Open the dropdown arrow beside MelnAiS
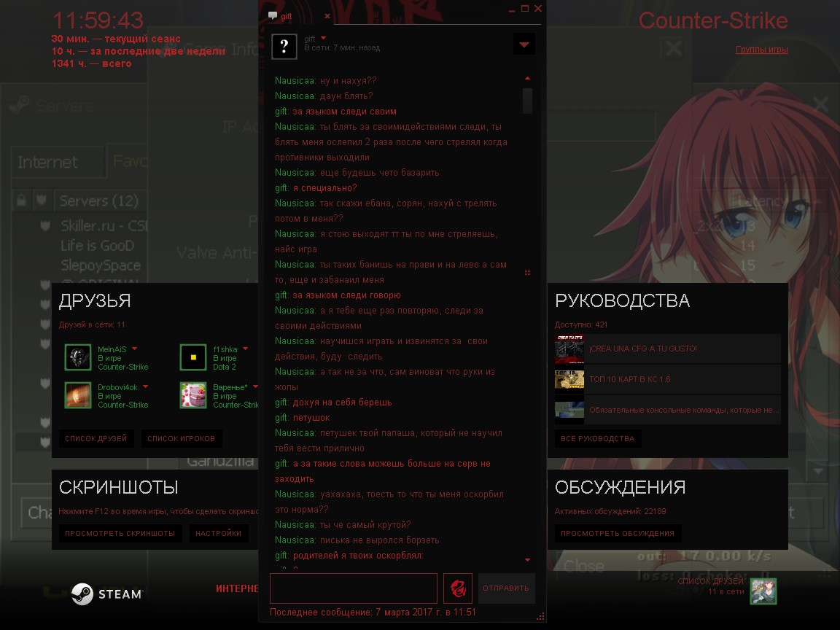The height and width of the screenshot is (630, 840). click(134, 349)
